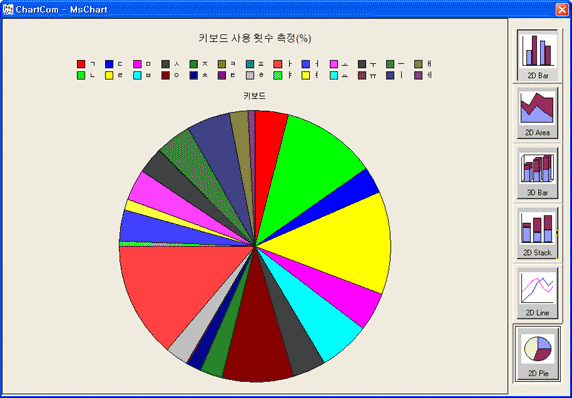Select the chart title 키보드 사용 횟수 측정(%)
The width and height of the screenshot is (572, 398).
pyautogui.click(x=255, y=38)
